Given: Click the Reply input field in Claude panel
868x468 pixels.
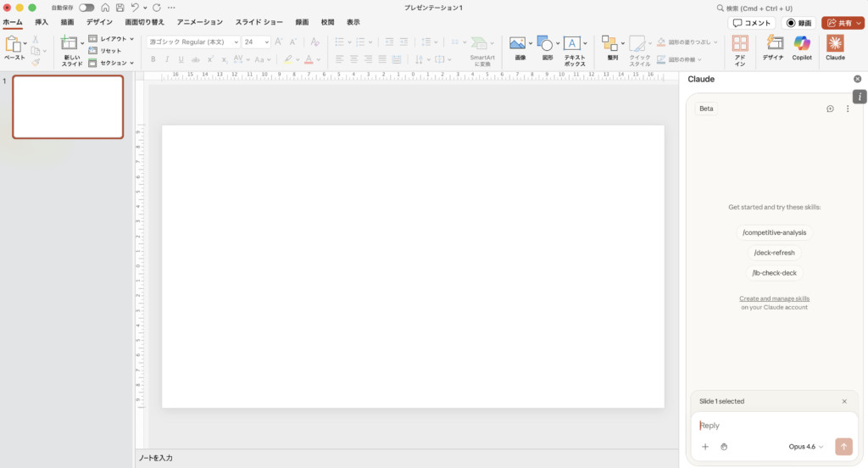Looking at the screenshot, I should pyautogui.click(x=774, y=426).
